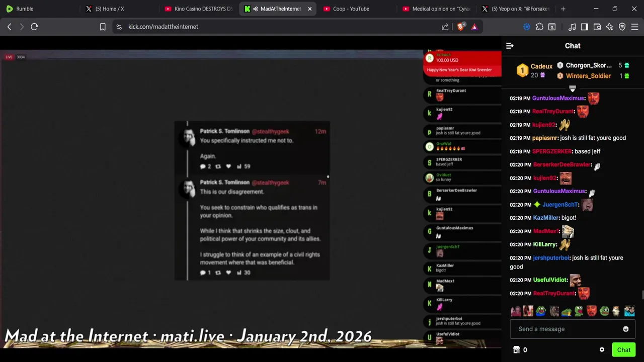644x362 pixels.
Task: Open the share page icon
Action: click(445, 27)
